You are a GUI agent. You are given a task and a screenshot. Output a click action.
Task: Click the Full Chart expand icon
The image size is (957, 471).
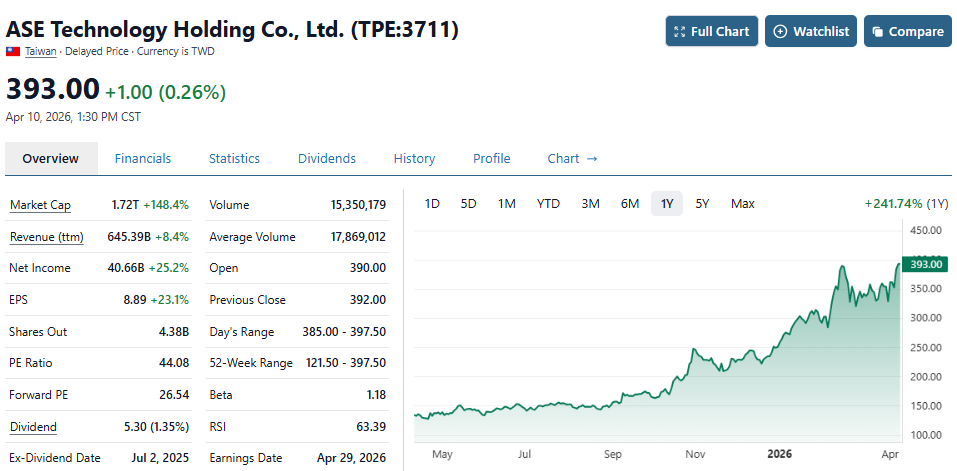coord(680,31)
